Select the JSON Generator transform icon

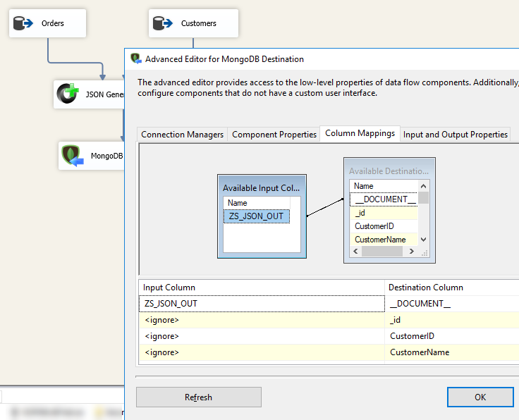coord(68,94)
